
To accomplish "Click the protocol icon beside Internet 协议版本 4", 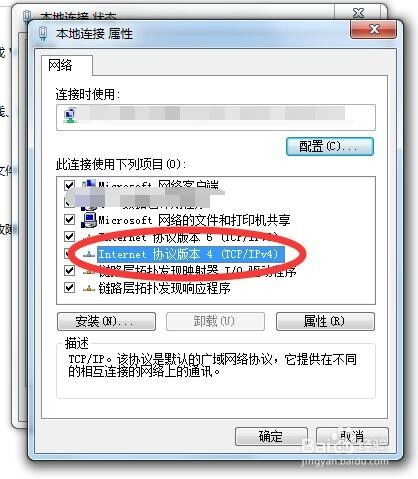I will point(89,255).
